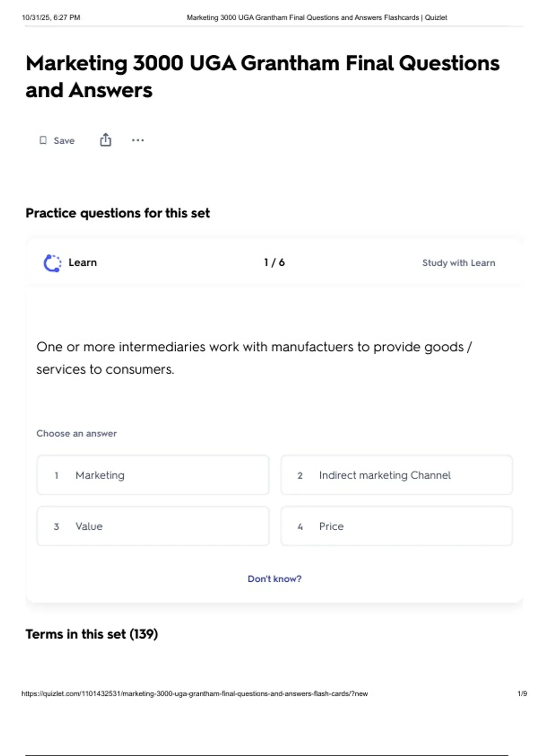Select answer 1 Marketing

tap(153, 475)
